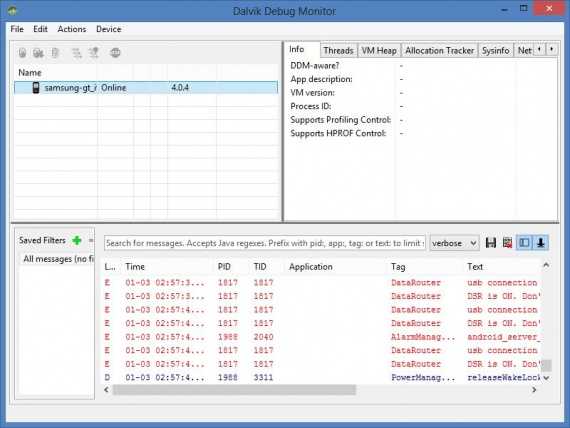This screenshot has height=428, width=570.
Task: Click the Start Method Profiling toolbar icon
Action: 94,53
